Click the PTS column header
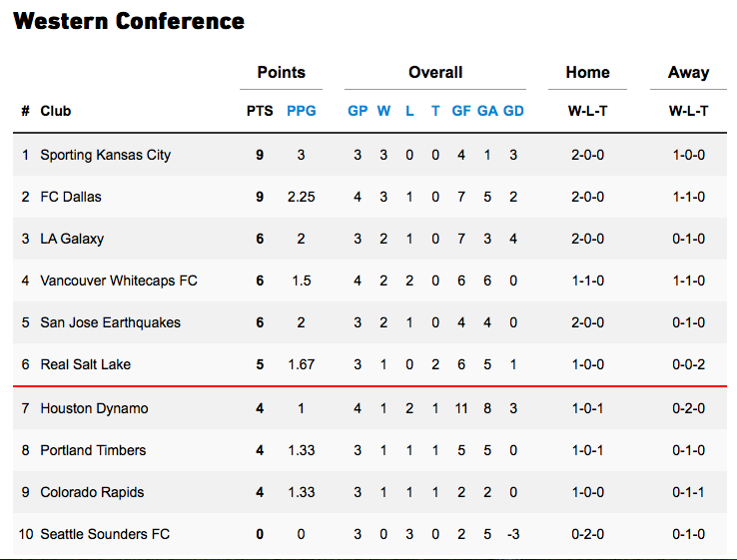 (x=260, y=111)
